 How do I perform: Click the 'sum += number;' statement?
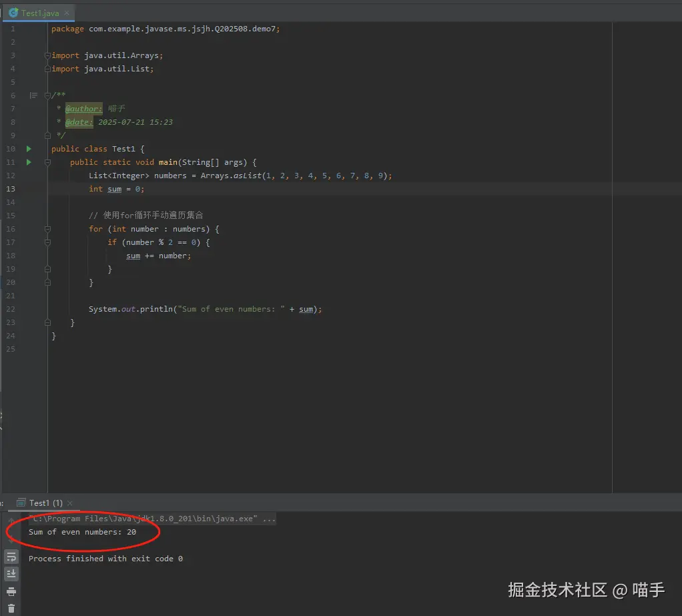(159, 256)
